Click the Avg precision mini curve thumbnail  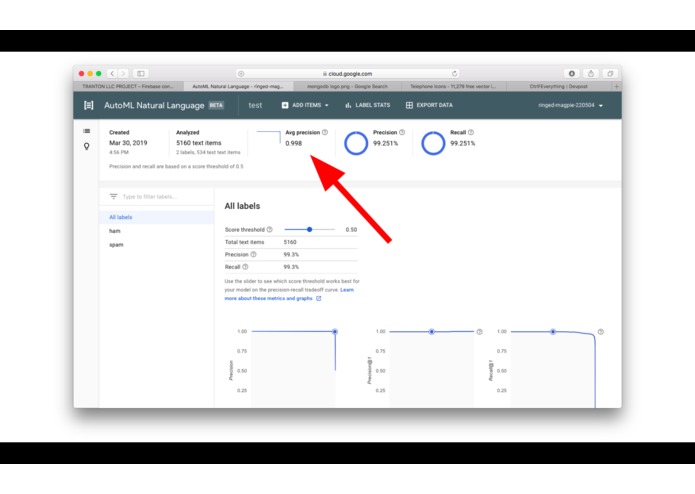point(269,137)
